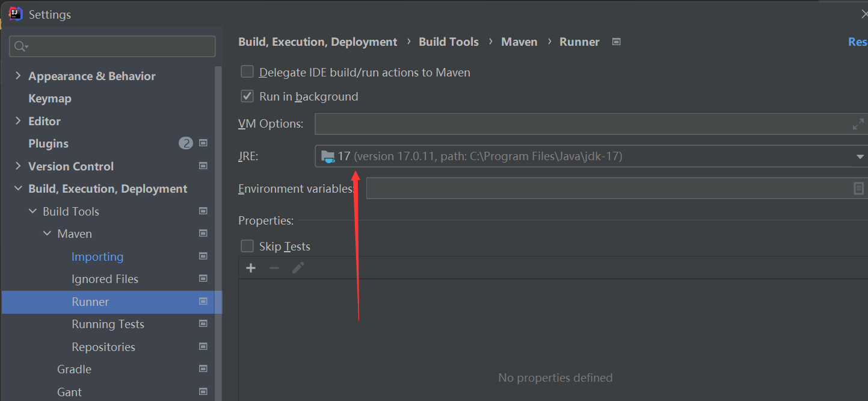868x401 pixels.
Task: Enable Delegate IDE build/run actions to Maven
Action: (247, 72)
